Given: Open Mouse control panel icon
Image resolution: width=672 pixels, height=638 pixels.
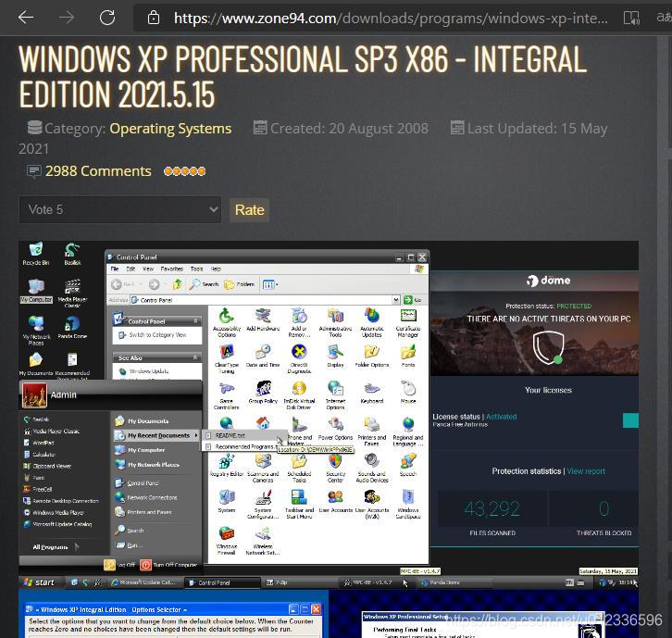Looking at the screenshot, I should pyautogui.click(x=408, y=393).
